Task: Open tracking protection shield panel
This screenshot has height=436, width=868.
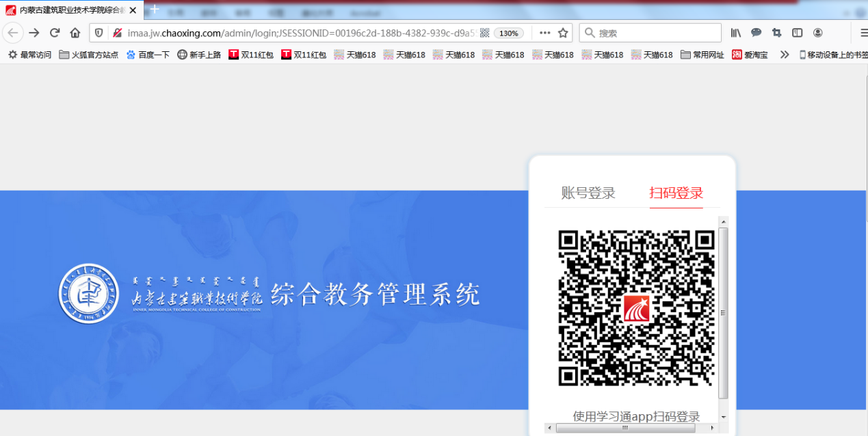Action: pyautogui.click(x=99, y=33)
